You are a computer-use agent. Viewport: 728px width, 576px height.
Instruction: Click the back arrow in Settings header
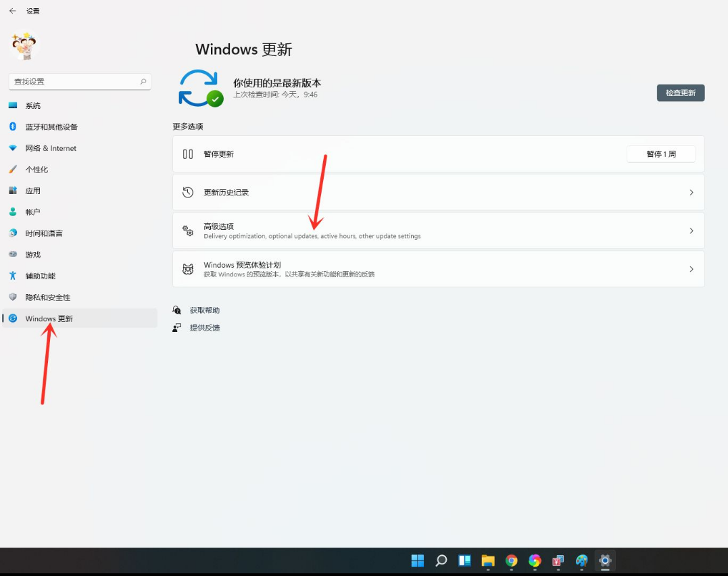click(12, 11)
